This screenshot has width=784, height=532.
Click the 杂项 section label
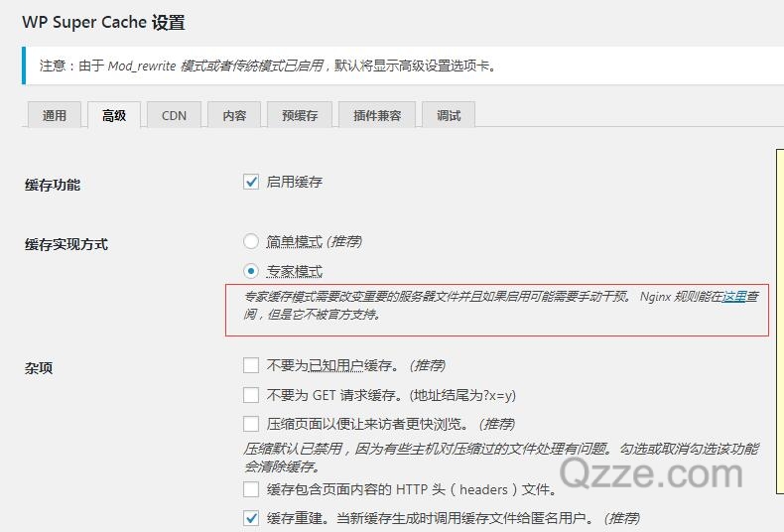point(39,368)
